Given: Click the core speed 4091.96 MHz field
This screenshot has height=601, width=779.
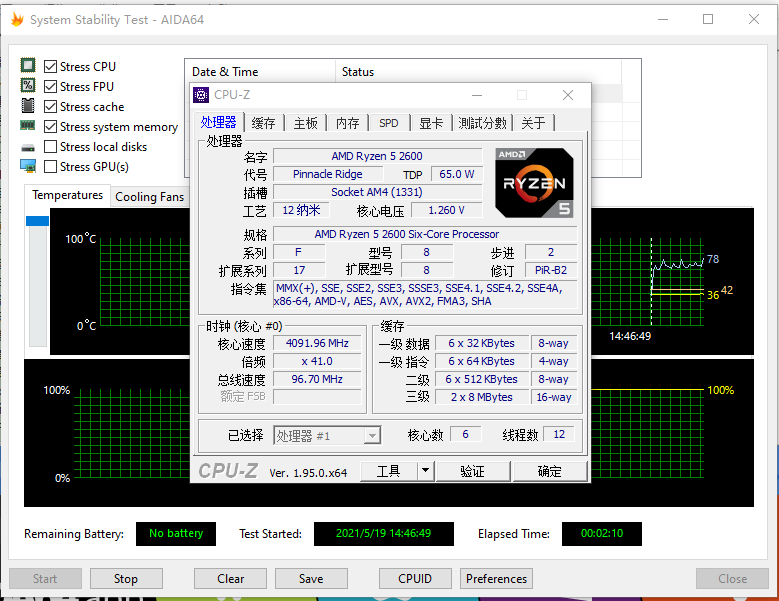Looking at the screenshot, I should point(317,344).
